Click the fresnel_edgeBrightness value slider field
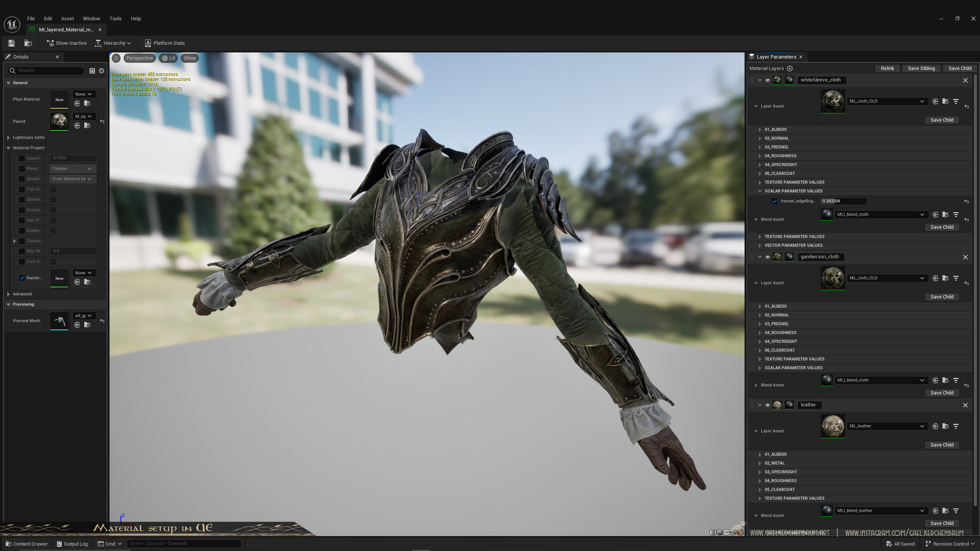The width and height of the screenshot is (980, 551). pos(843,201)
